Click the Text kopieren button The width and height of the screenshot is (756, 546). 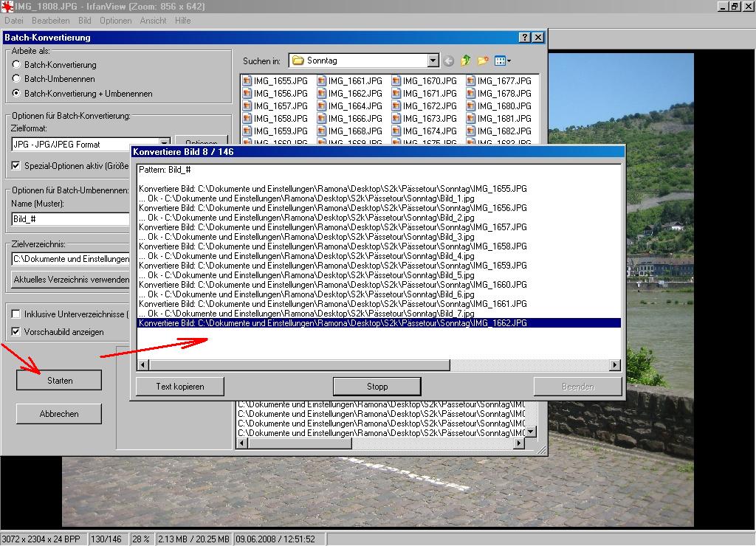[180, 387]
